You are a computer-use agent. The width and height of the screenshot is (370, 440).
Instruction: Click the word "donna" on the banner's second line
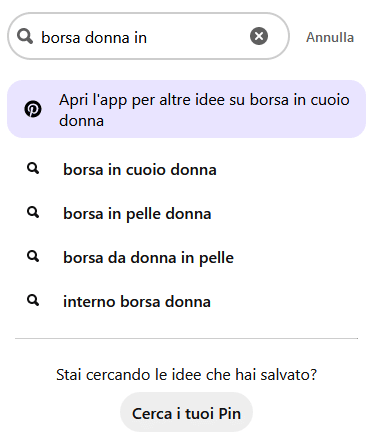(82, 120)
